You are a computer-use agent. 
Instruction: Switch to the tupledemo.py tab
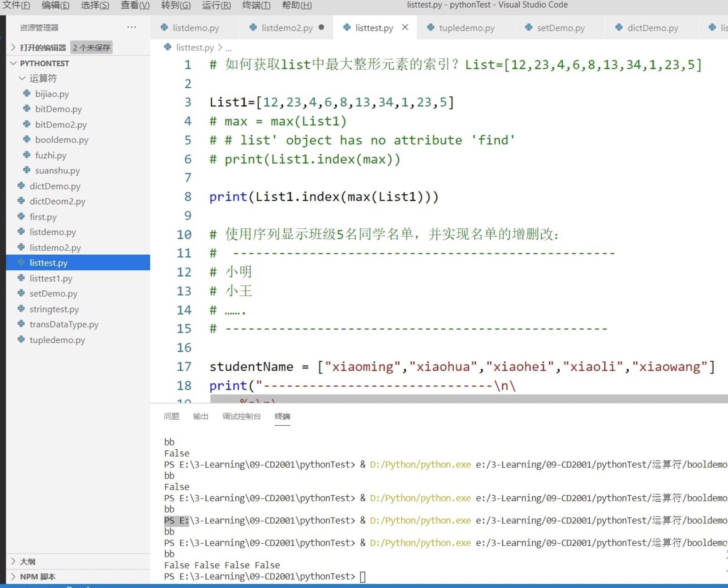467,27
